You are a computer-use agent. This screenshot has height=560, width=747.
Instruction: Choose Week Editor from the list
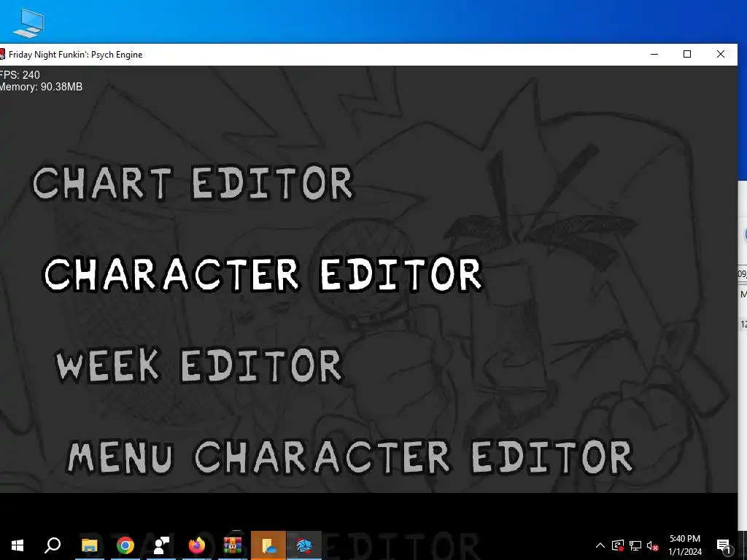[198, 365]
